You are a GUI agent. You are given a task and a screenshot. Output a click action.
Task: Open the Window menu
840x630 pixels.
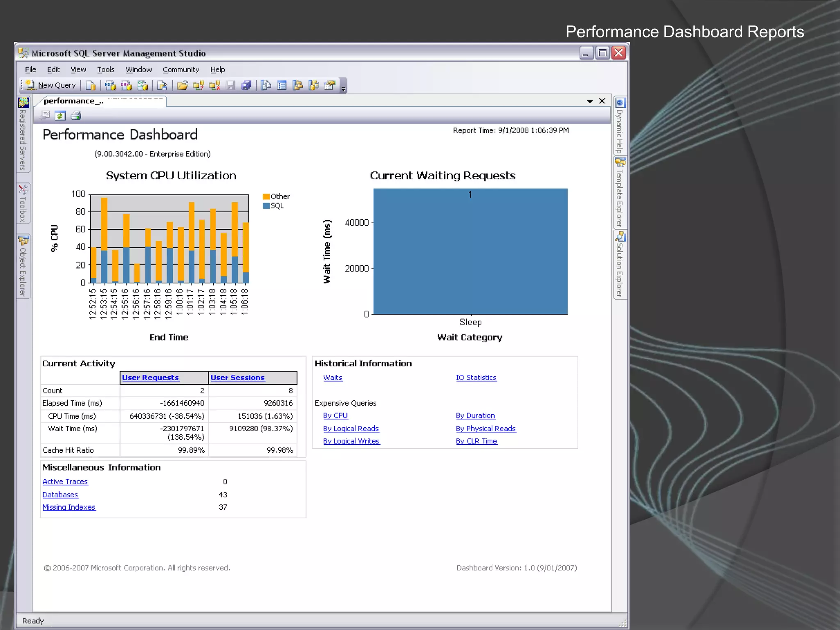coord(139,70)
